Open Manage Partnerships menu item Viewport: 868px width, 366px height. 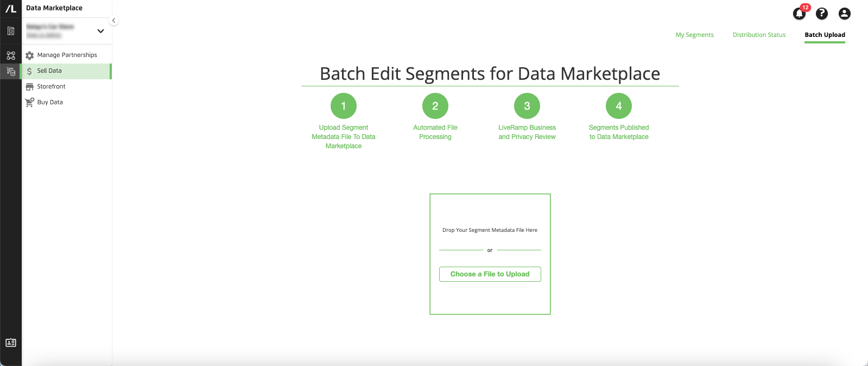tap(67, 55)
